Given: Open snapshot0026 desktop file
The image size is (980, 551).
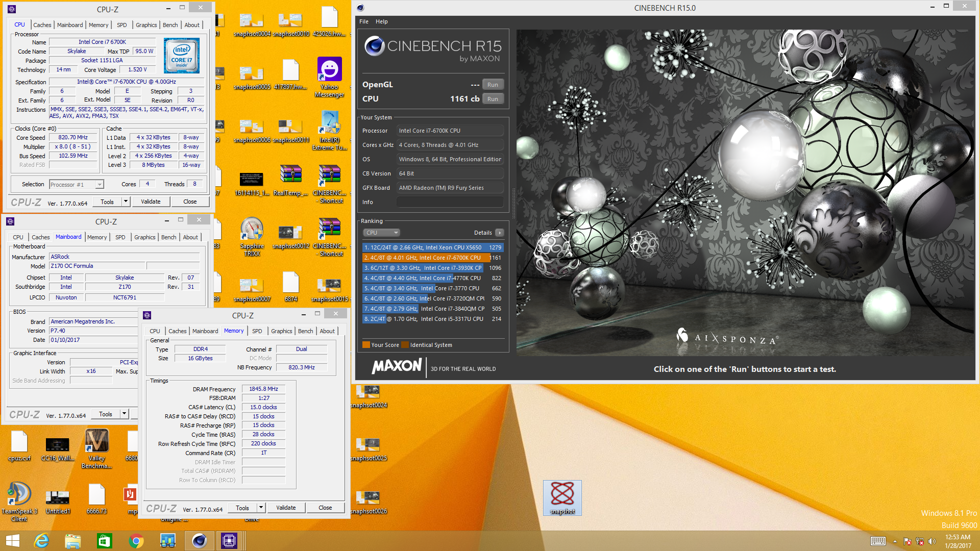Looking at the screenshot, I should coord(368,502).
